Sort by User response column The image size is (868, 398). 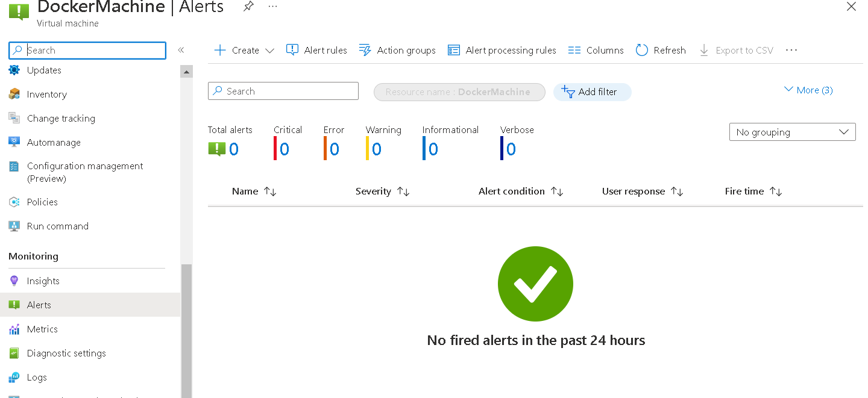coord(643,191)
